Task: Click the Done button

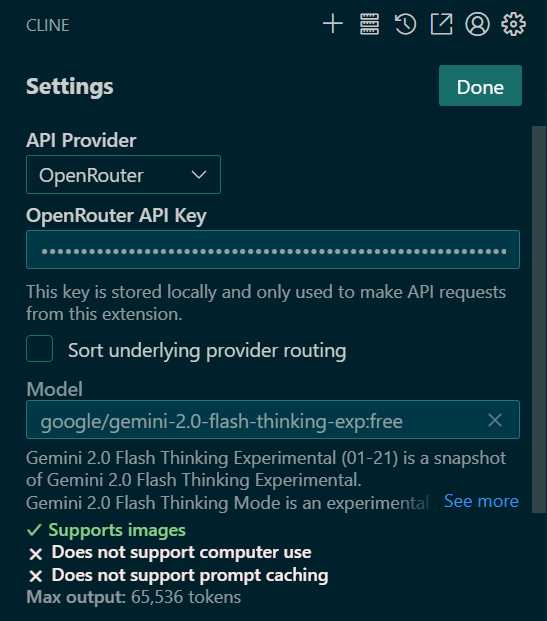Action: pos(480,86)
